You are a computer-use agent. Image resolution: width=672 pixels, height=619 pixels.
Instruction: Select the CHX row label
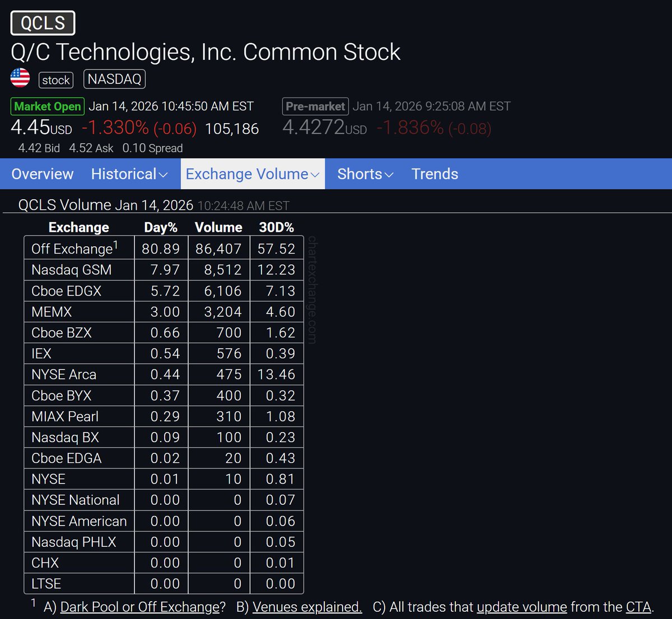[x=45, y=563]
